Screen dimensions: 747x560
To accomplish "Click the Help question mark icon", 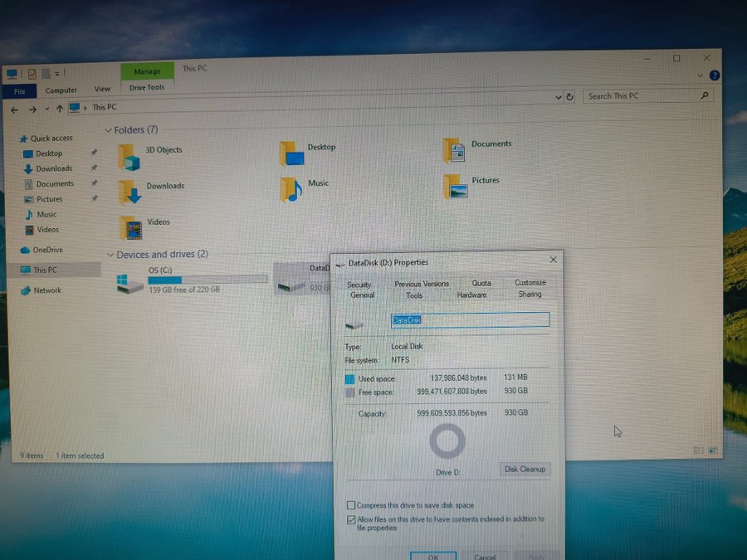I will [714, 75].
